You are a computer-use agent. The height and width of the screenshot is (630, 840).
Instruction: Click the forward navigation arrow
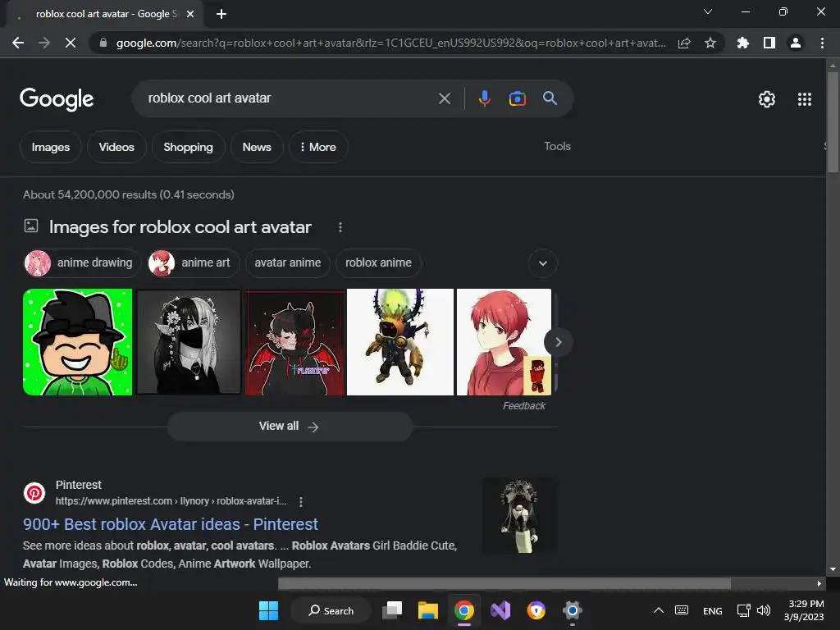pos(44,43)
